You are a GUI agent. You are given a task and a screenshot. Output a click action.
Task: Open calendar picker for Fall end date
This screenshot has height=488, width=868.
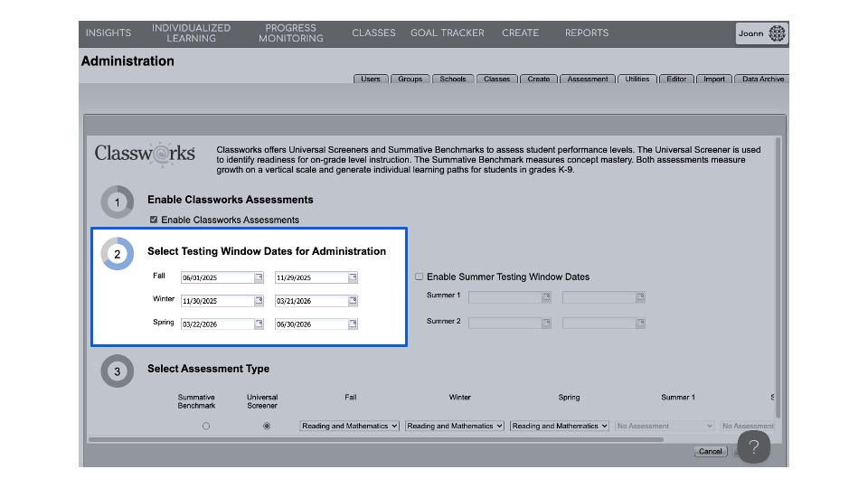353,277
